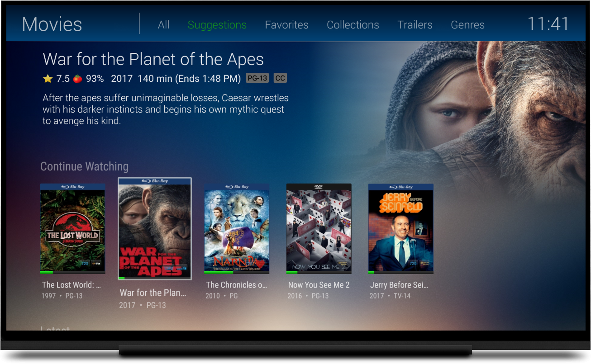The width and height of the screenshot is (591, 364).
Task: Click the Blu-Ray banner on The Lost World poster
Action: tap(73, 187)
